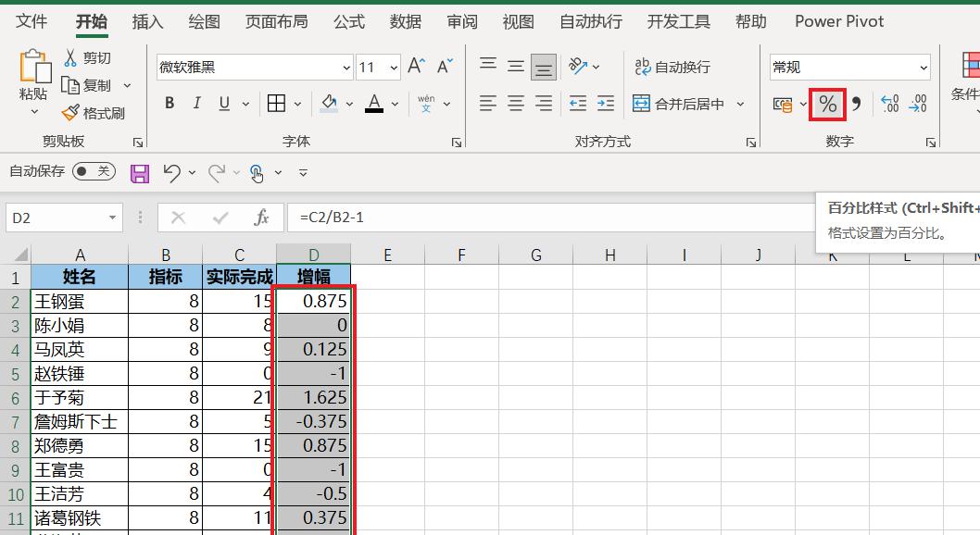
Task: Select column D header
Action: [x=314, y=255]
